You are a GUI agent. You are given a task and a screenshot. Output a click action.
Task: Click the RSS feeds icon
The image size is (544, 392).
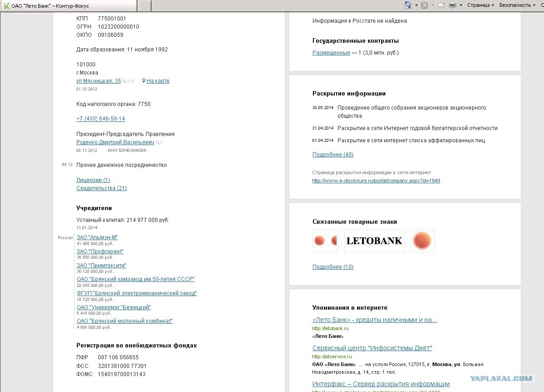coord(424,5)
